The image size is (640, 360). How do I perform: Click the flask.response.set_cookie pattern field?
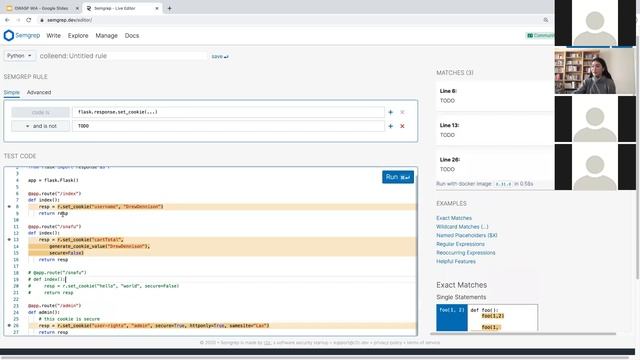(x=228, y=112)
